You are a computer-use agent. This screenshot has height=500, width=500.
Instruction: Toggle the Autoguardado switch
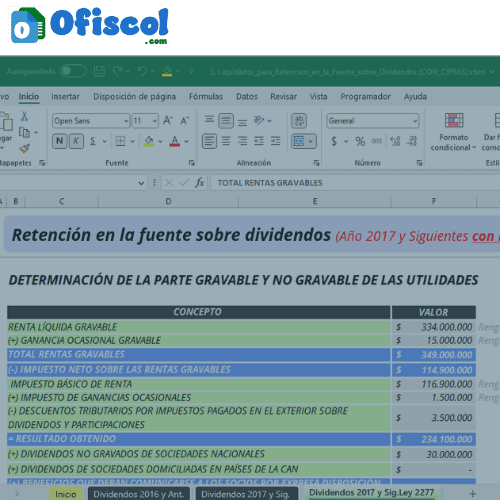pyautogui.click(x=73, y=71)
